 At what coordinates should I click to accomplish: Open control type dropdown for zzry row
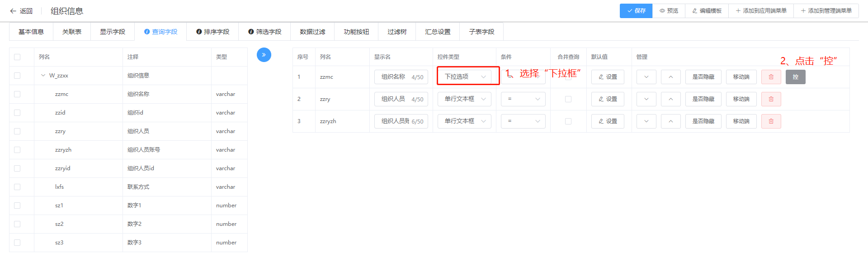(x=464, y=99)
